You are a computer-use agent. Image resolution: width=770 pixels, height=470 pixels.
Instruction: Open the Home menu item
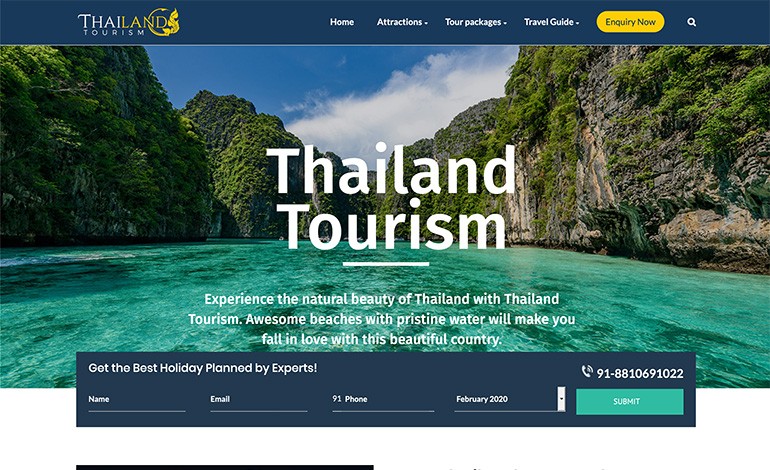pos(342,22)
